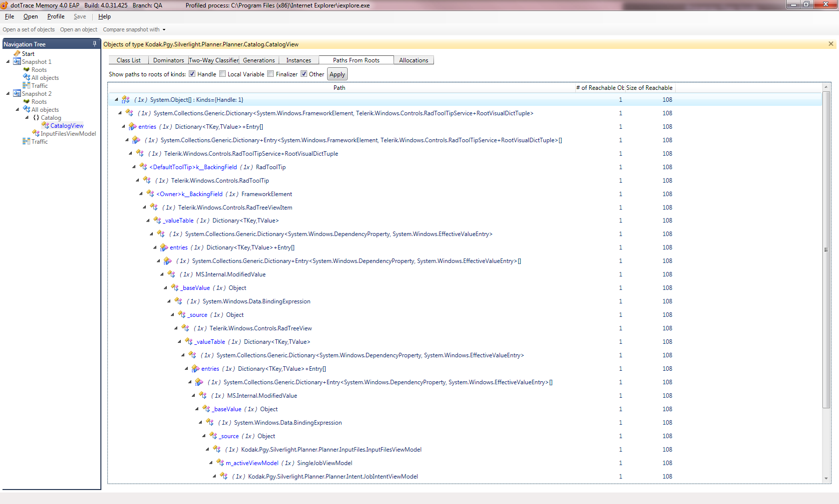Uncheck the Handle roots checkbox
Viewport: 839px width, 504px height.
point(192,74)
